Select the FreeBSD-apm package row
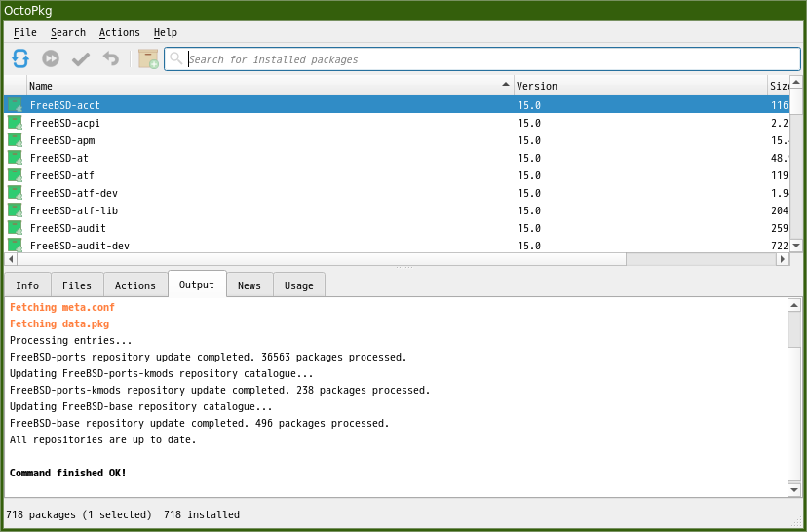This screenshot has width=807, height=532. tap(397, 140)
